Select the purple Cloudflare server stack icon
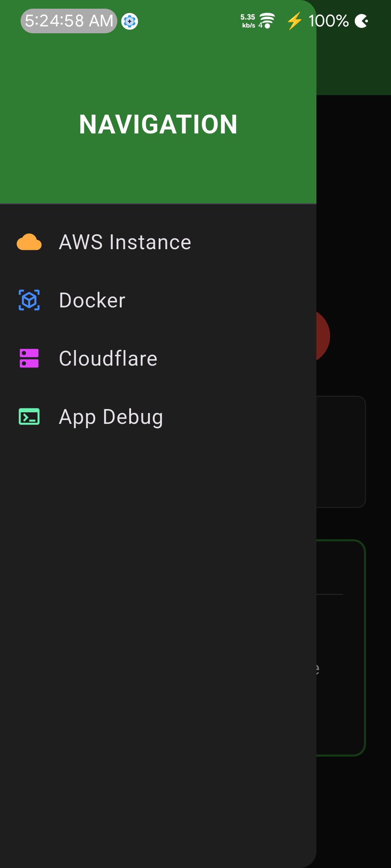Viewport: 391px width, 868px height. [x=30, y=358]
